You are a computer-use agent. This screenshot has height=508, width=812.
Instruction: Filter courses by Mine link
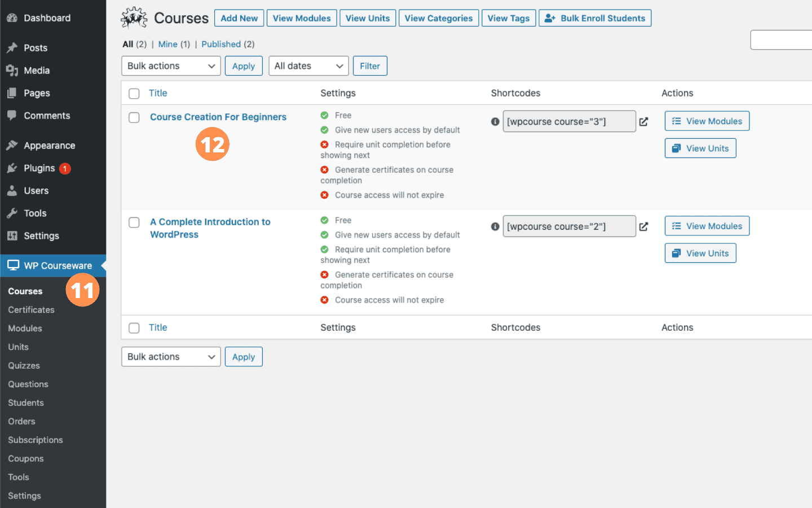pyautogui.click(x=168, y=44)
